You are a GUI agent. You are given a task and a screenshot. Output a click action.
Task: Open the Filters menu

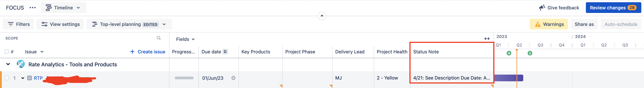18,24
